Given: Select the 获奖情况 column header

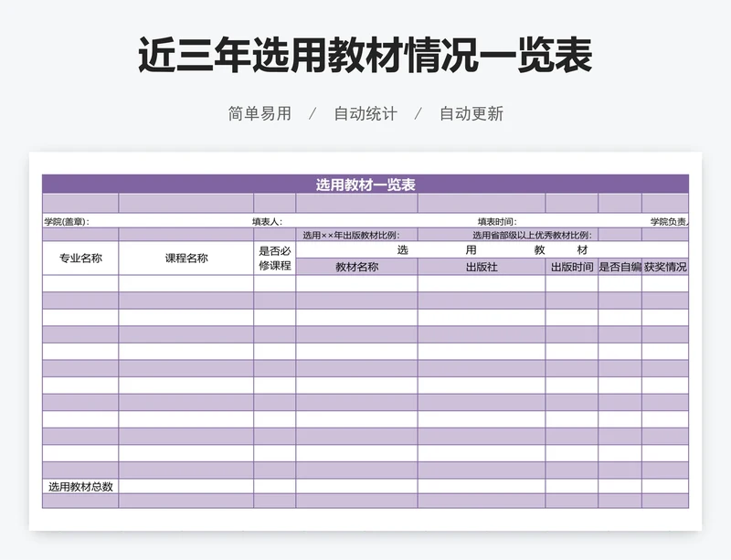Looking at the screenshot, I should [665, 267].
